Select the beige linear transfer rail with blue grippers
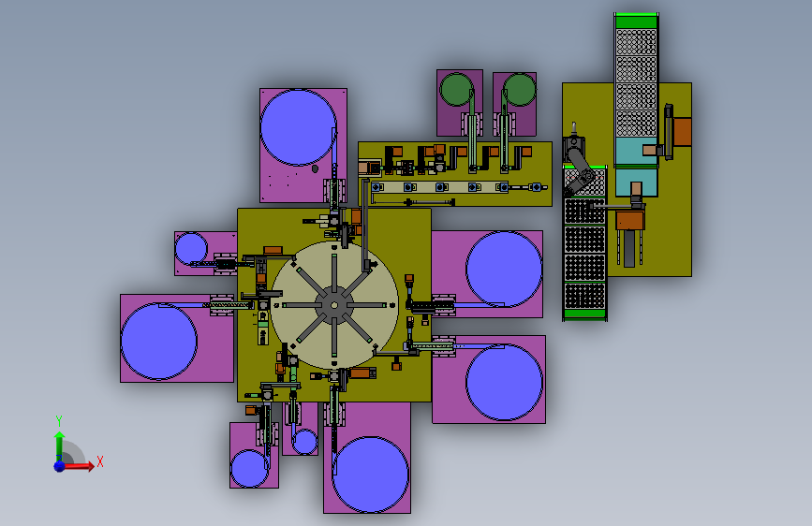 pyautogui.click(x=439, y=187)
